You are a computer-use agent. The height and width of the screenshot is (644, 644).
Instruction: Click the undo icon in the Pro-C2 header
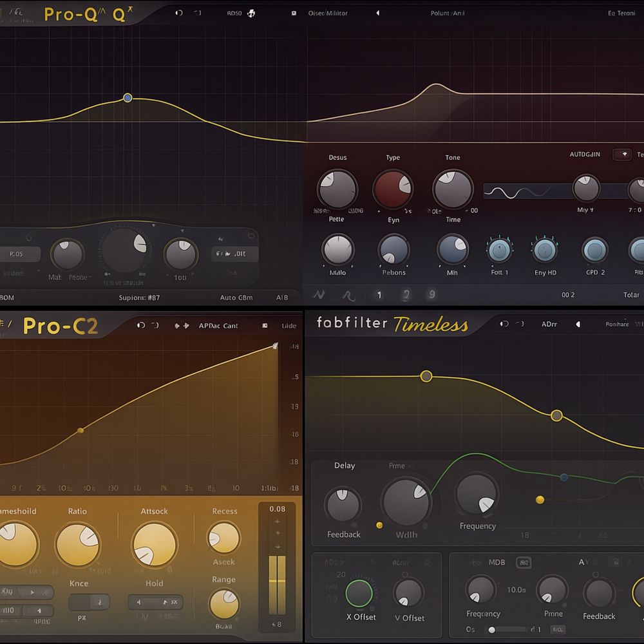141,325
